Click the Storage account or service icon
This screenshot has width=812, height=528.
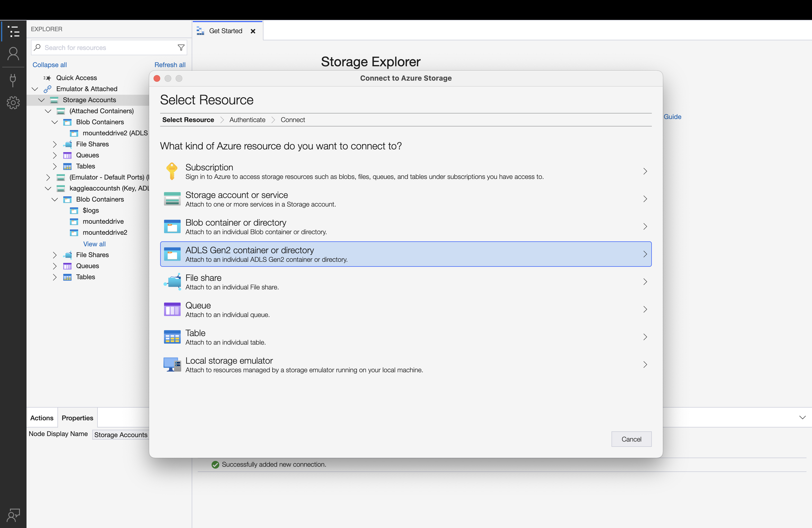pyautogui.click(x=172, y=199)
